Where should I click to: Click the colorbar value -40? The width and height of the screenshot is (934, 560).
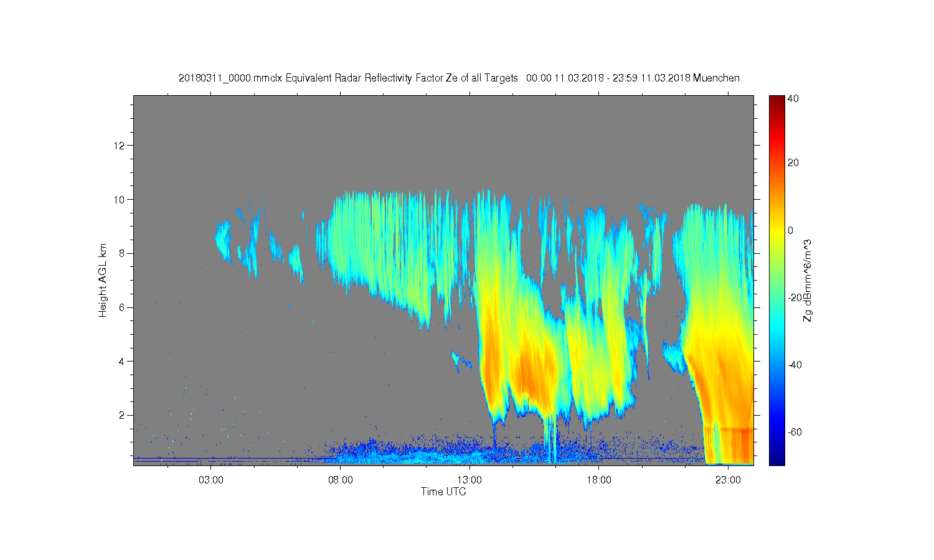point(795,365)
